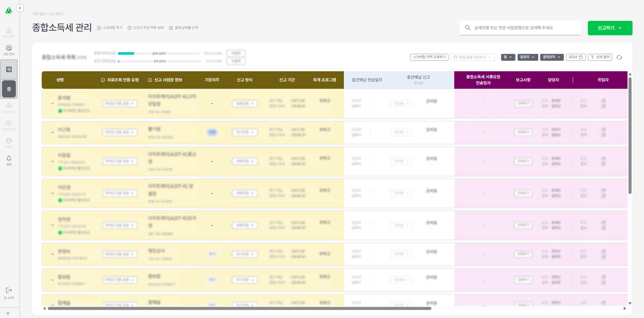Click the refresh icon beside 상세 필터
The height and width of the screenshot is (318, 644).
pos(619,57)
